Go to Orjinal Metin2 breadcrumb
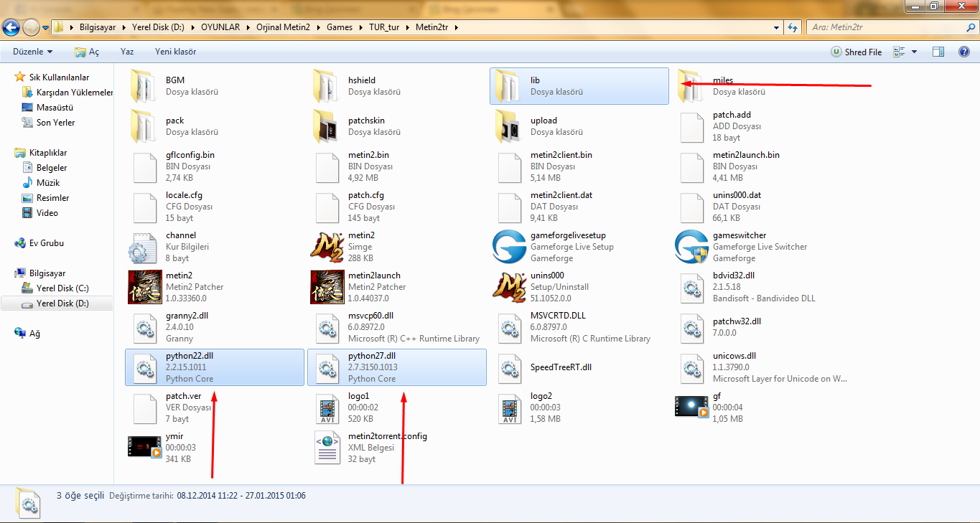Viewport: 980px width, 523px height. coord(284,27)
